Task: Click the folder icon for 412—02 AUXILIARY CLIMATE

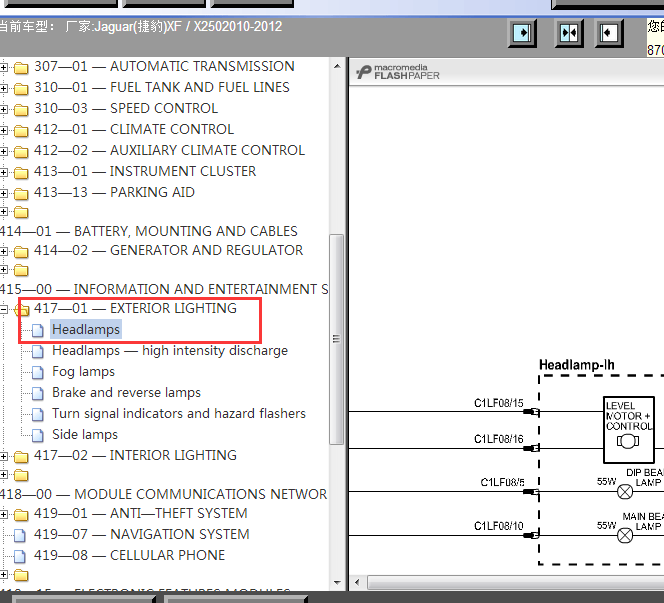Action: coord(21,151)
